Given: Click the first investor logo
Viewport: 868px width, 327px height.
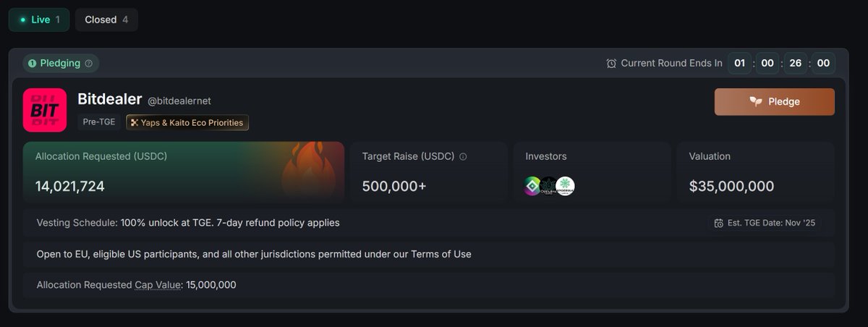Looking at the screenshot, I should [x=532, y=186].
